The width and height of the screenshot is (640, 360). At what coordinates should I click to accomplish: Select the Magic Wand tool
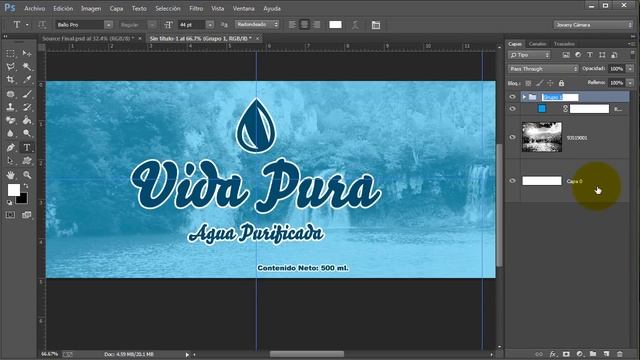27,67
